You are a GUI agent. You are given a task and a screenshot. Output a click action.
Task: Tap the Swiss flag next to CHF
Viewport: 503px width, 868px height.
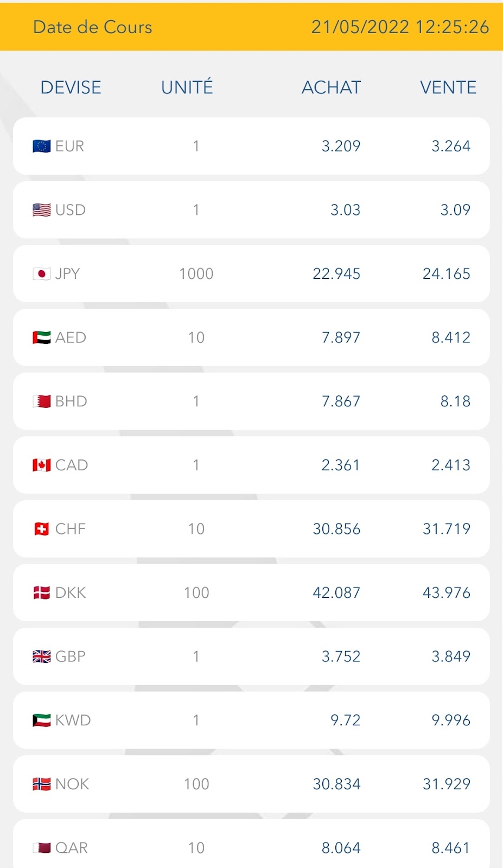(42, 529)
